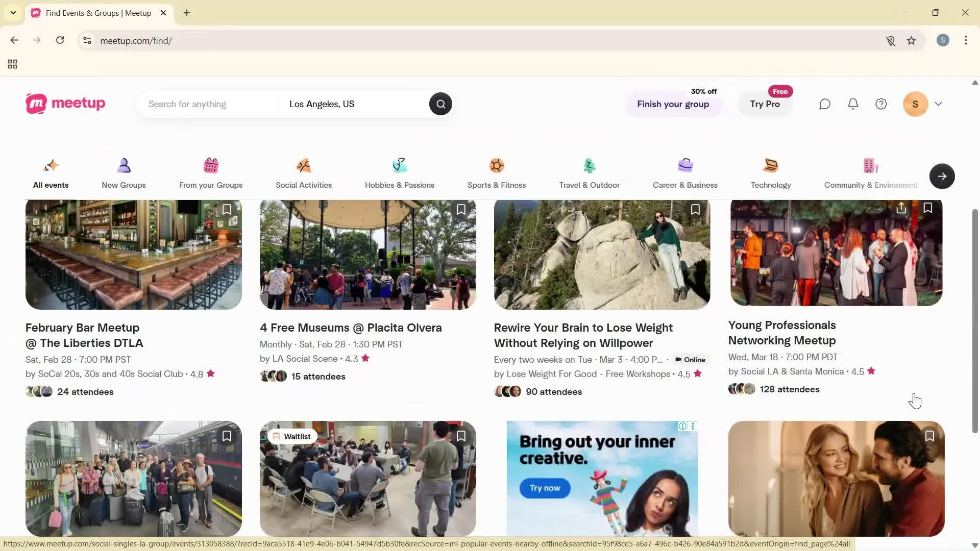The width and height of the screenshot is (980, 551).
Task: Open the notifications bell
Action: click(x=853, y=104)
